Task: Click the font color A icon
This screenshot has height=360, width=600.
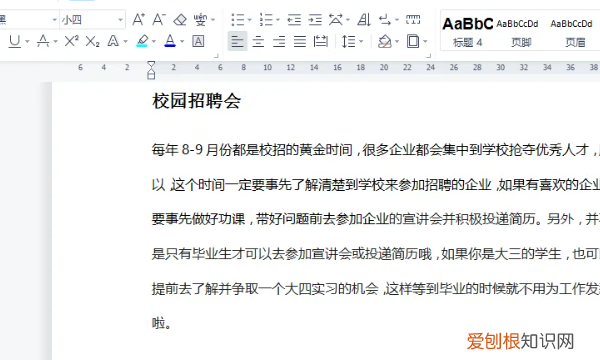Action: tap(170, 41)
